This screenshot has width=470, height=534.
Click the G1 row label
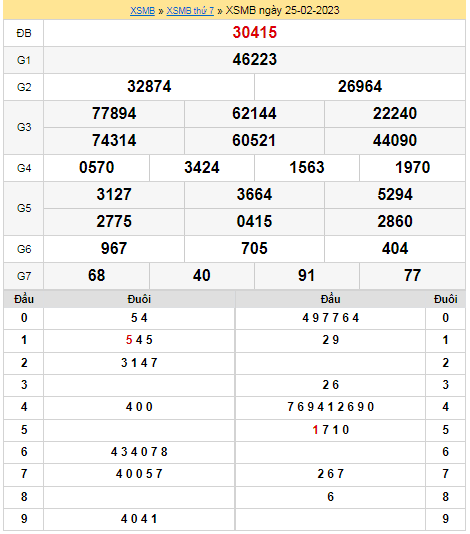pos(24,60)
